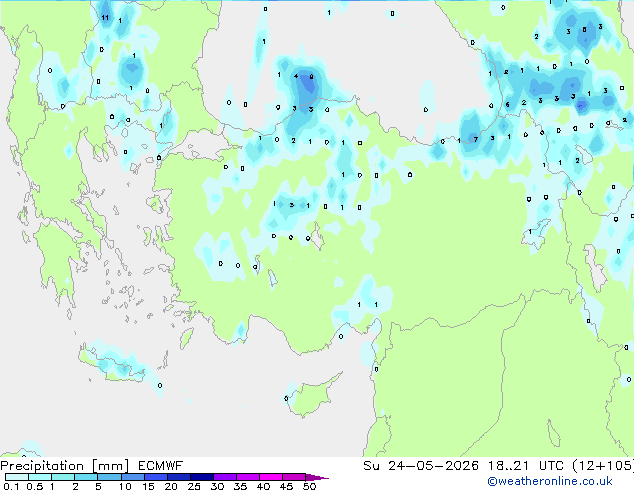The width and height of the screenshot is (634, 490).
Task: Click the over-50 mm legend arrow tip
Action: click(317, 477)
